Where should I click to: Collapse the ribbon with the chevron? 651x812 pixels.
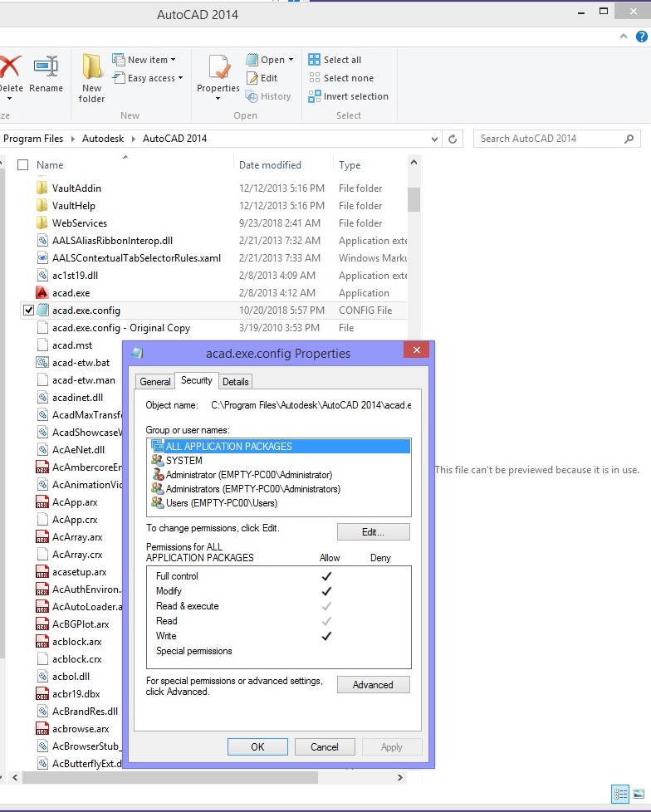(x=624, y=37)
